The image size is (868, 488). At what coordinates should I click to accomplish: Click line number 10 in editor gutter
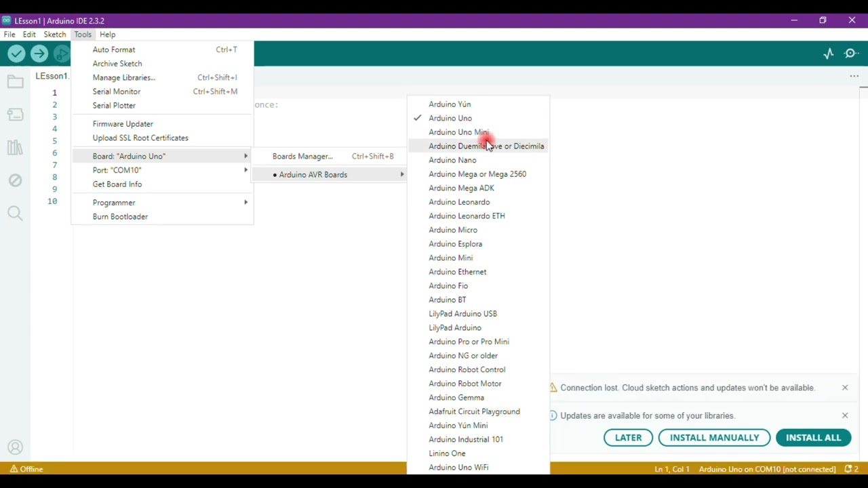pos(52,201)
